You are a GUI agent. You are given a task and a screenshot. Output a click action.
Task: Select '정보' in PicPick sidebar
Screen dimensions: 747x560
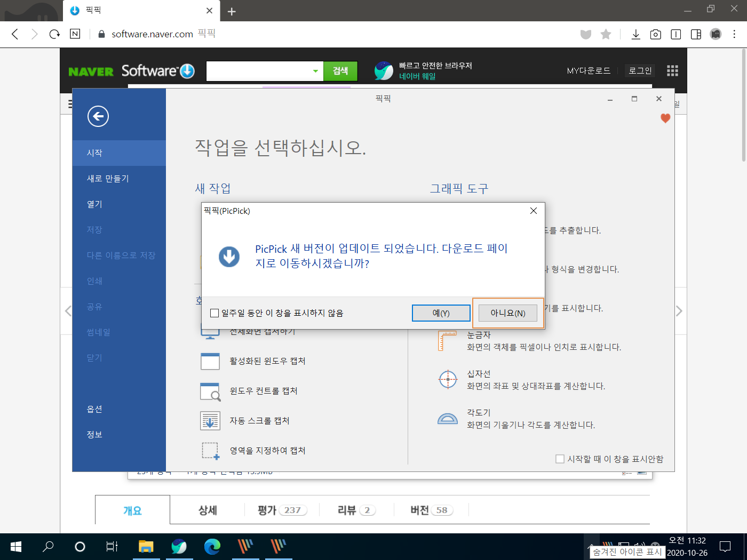119,435
